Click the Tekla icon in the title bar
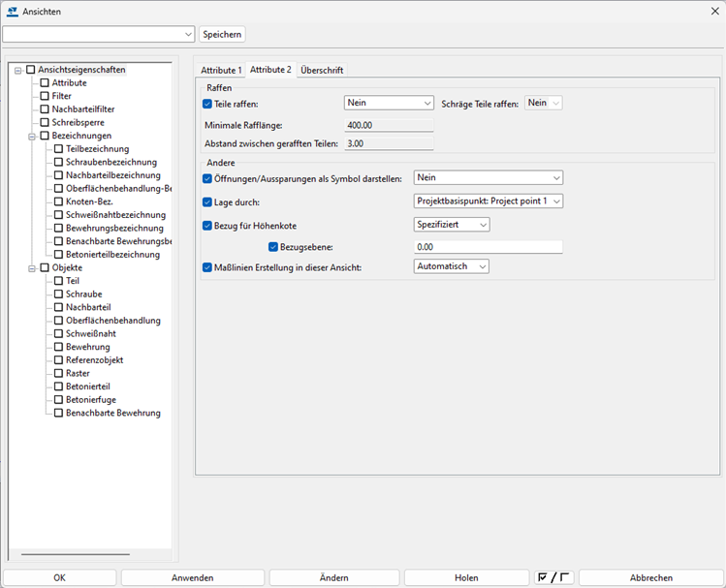This screenshot has width=726, height=588. coord(12,12)
